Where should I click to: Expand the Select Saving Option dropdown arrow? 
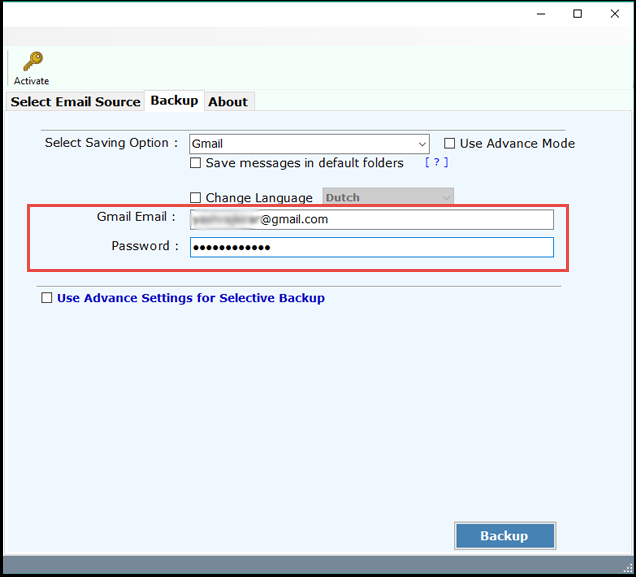click(x=422, y=144)
